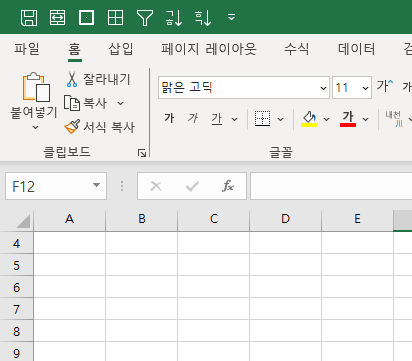
Task: Click the formula bar input area
Action: [331, 186]
